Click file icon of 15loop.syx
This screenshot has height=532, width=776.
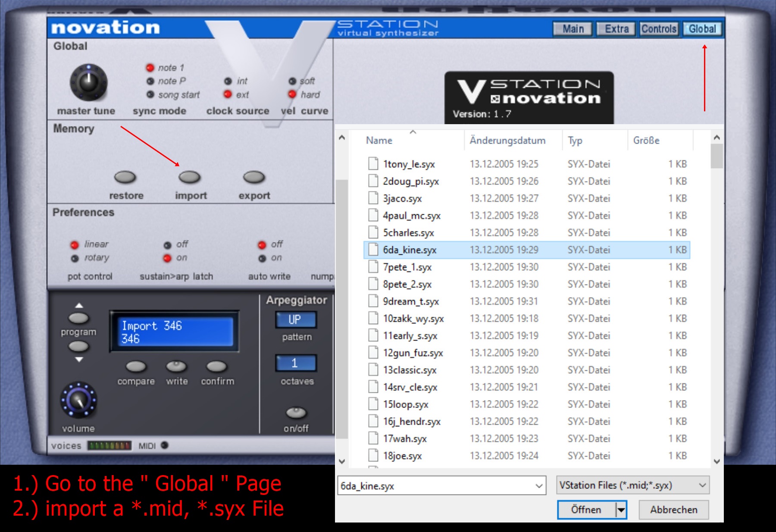tap(373, 404)
